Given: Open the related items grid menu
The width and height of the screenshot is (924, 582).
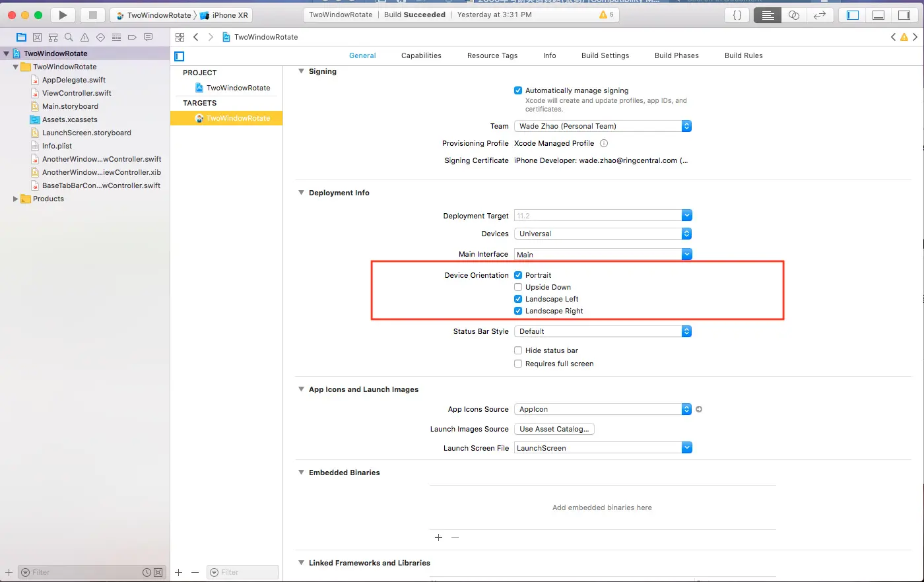Looking at the screenshot, I should coord(180,37).
